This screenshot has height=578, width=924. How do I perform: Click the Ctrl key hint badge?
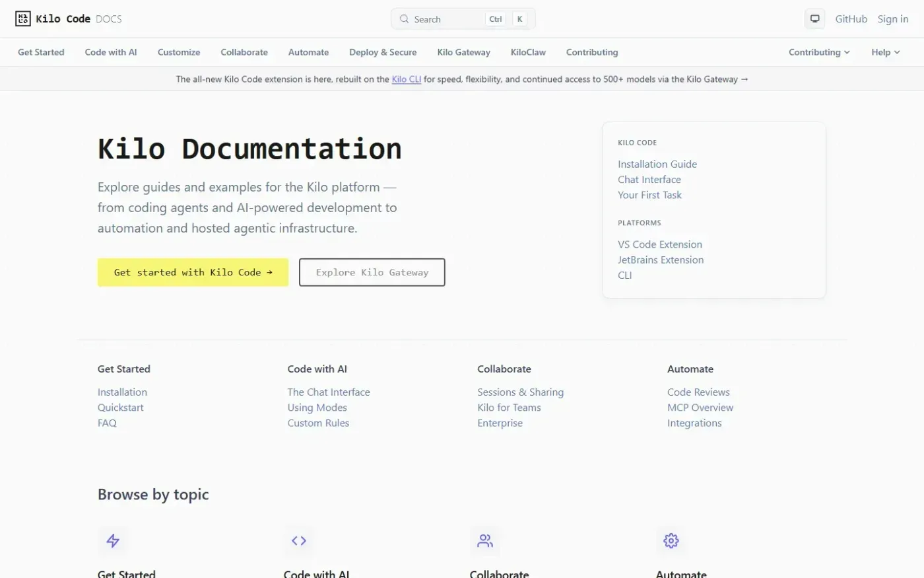pos(496,19)
